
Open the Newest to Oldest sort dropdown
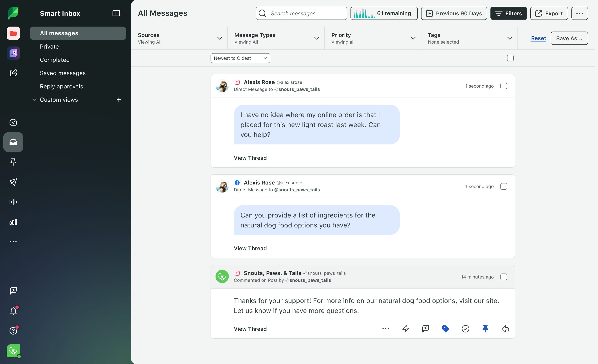(240, 58)
